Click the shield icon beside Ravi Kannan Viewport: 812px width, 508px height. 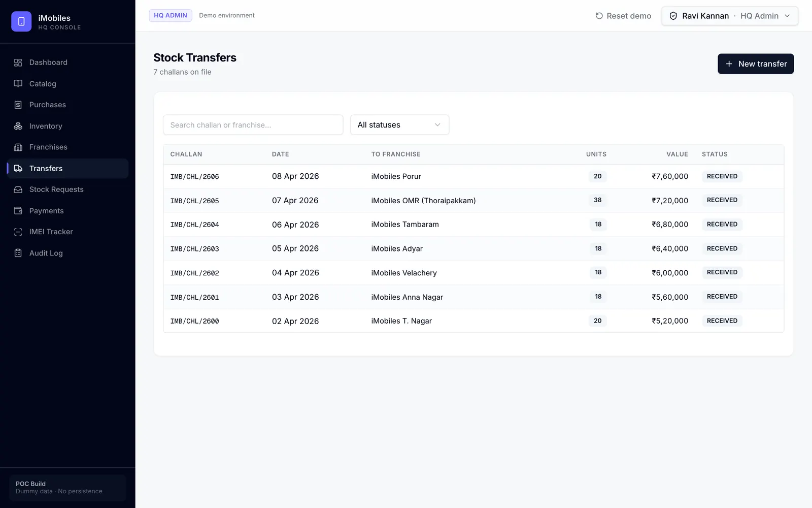[673, 16]
